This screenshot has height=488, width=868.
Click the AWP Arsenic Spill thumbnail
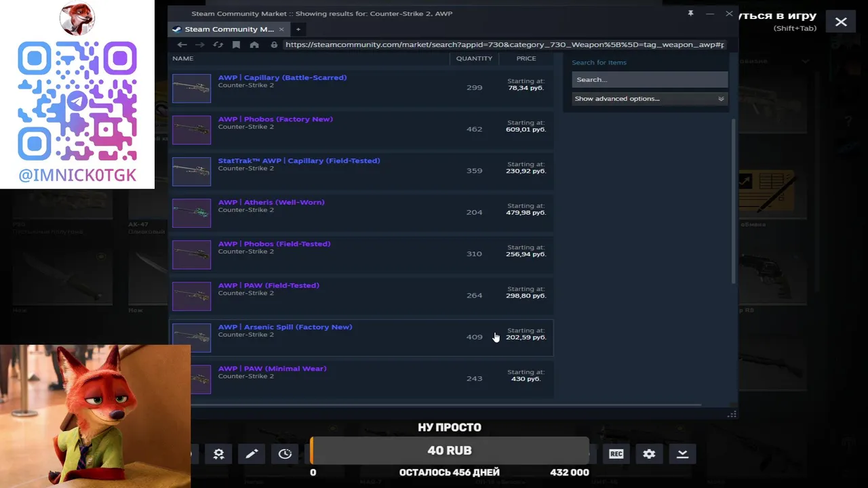[x=191, y=338]
